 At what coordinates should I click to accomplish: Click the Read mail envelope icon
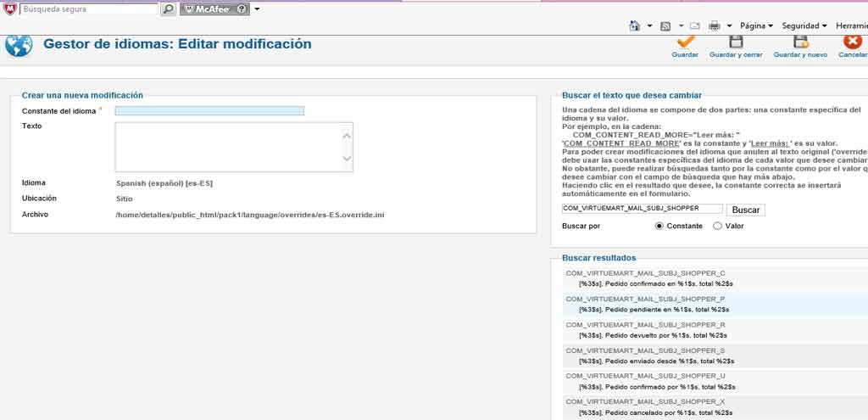point(695,26)
